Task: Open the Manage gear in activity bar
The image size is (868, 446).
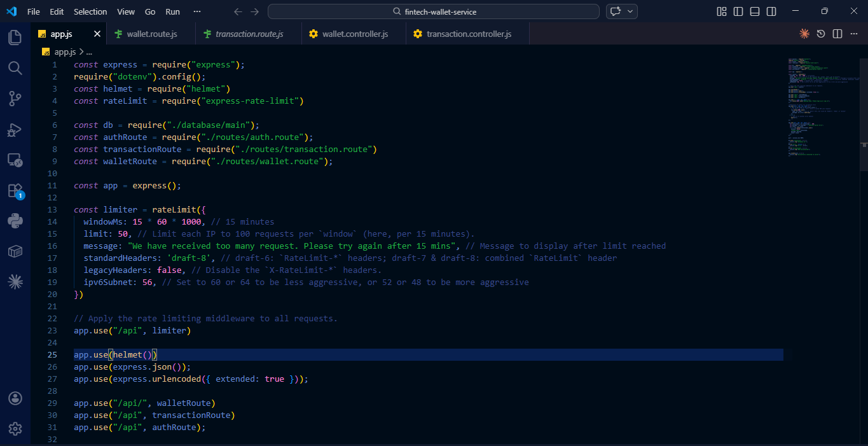Action: pos(15,429)
